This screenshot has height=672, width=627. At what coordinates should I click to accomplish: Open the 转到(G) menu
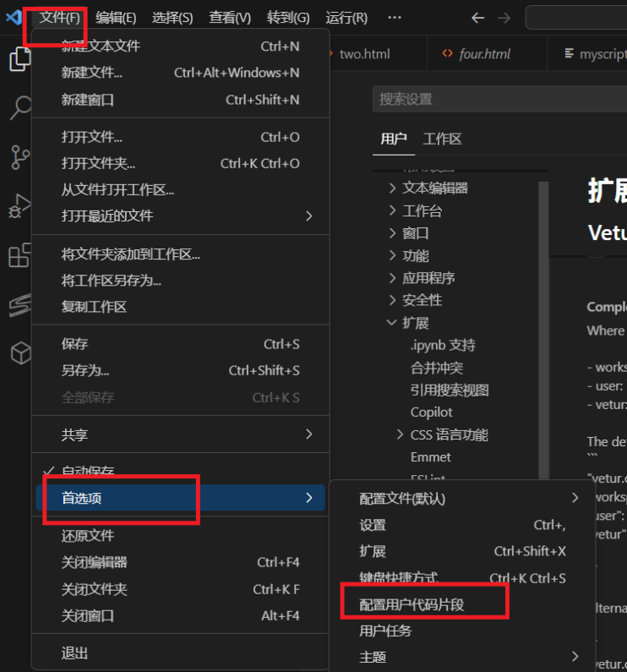(288, 18)
